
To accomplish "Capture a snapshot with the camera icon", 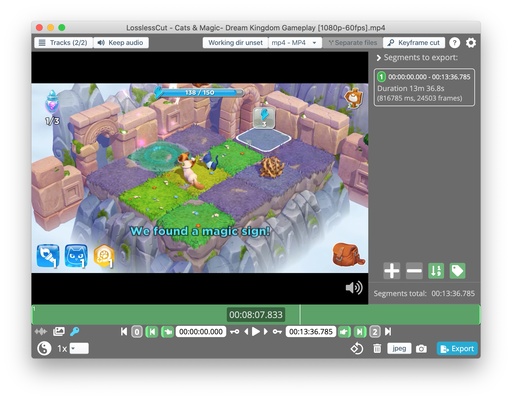I will click(421, 349).
